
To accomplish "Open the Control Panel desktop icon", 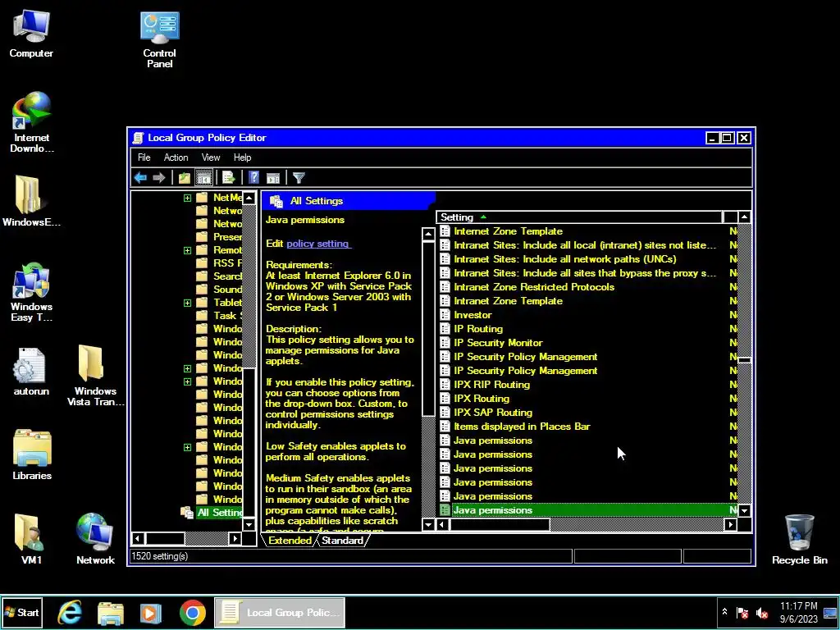I will tap(160, 39).
